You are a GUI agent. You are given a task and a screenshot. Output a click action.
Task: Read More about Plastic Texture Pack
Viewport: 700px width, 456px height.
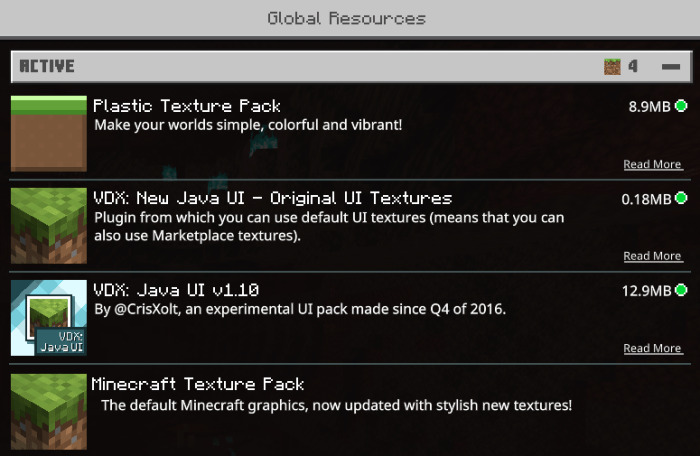click(653, 164)
